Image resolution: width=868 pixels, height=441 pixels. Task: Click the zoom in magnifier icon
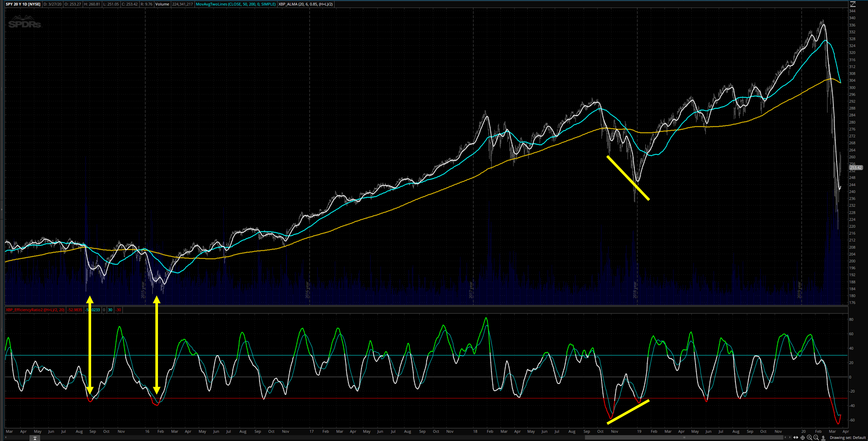click(809, 438)
